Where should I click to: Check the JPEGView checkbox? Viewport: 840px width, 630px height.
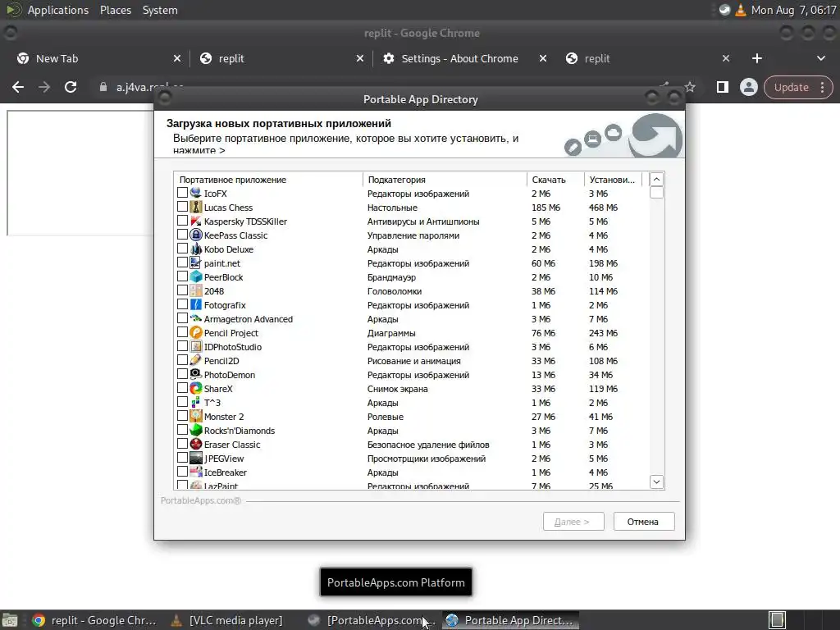tap(182, 457)
